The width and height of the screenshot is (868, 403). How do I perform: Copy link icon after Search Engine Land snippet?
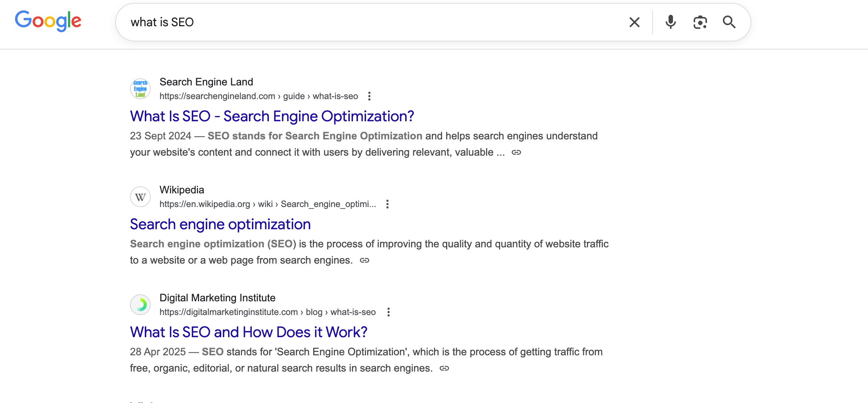(516, 152)
